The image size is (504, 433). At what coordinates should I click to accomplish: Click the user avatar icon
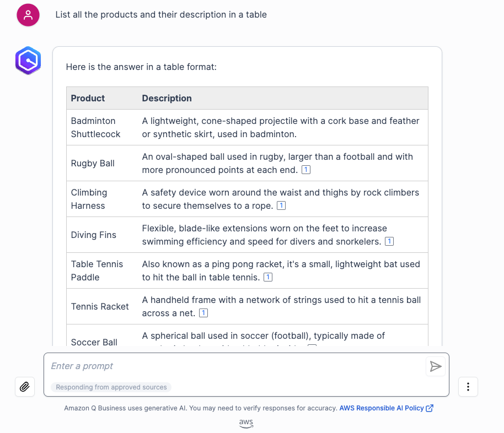pos(28,15)
